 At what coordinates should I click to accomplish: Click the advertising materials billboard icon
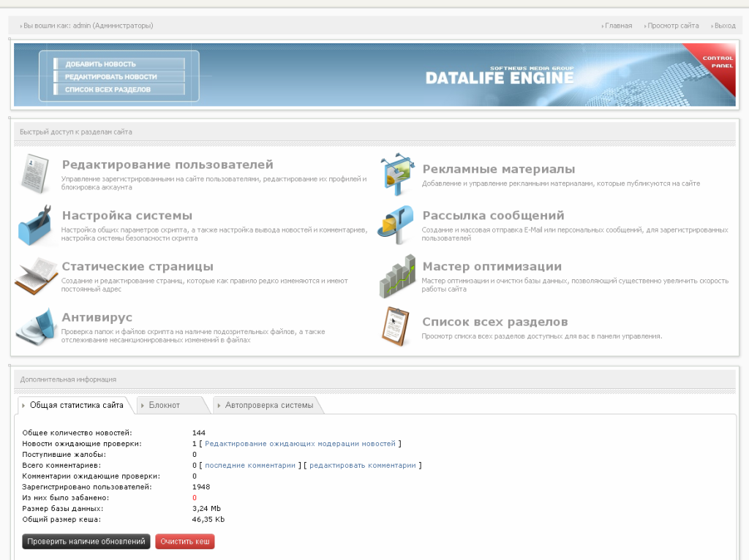tap(396, 173)
